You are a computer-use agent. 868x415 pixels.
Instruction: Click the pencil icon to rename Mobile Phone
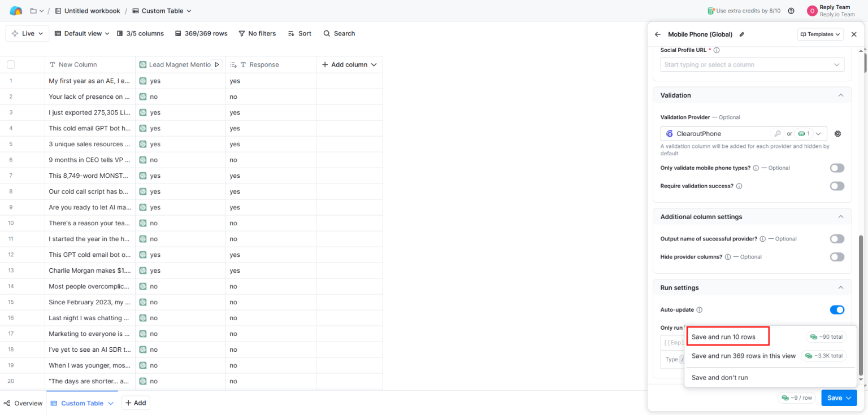pyautogui.click(x=742, y=34)
